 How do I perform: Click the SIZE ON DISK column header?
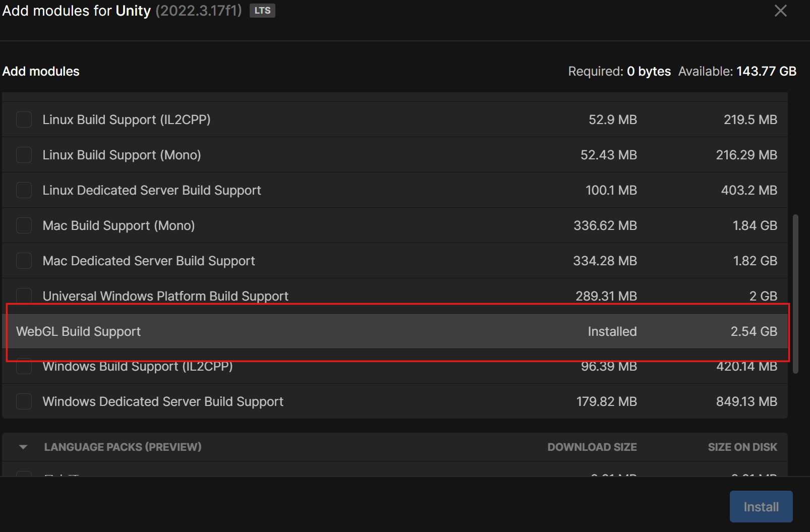[742, 447]
